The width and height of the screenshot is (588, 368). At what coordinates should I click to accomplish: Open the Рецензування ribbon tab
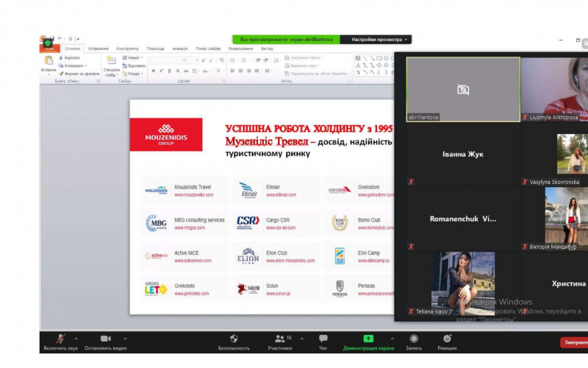point(240,49)
